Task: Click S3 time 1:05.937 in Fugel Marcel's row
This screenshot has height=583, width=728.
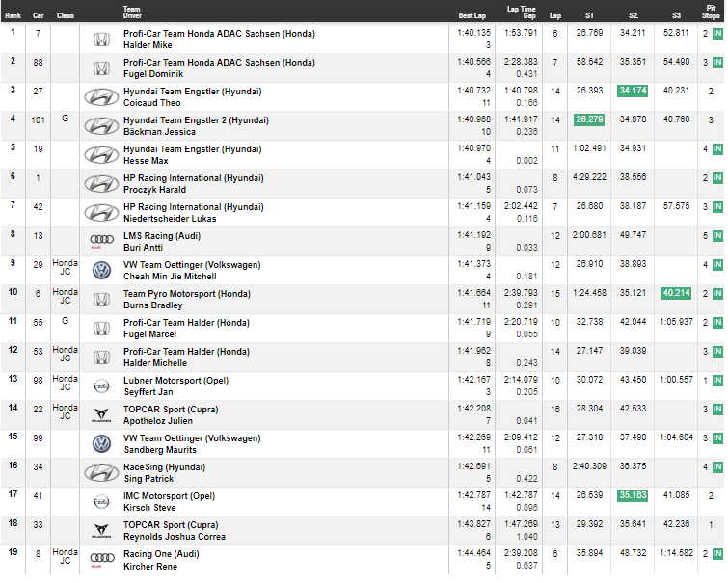Action: pos(676,322)
